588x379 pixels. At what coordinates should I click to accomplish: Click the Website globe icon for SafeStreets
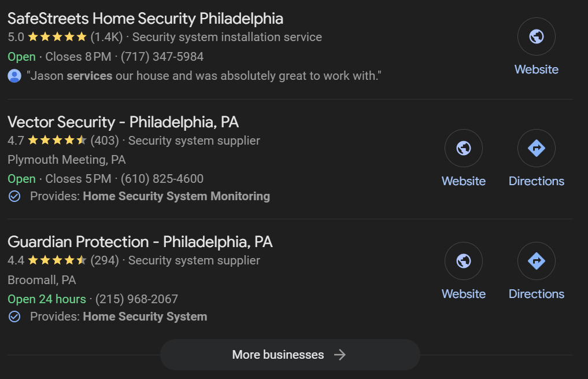point(536,36)
